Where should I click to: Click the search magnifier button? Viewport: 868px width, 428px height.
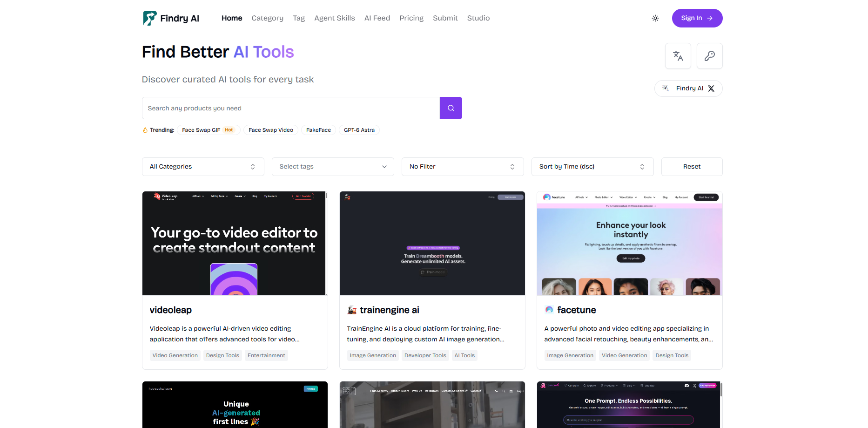pos(451,108)
